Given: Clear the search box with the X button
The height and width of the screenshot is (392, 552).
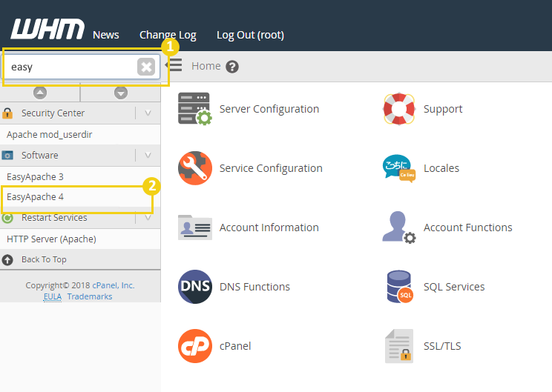Looking at the screenshot, I should coord(146,67).
